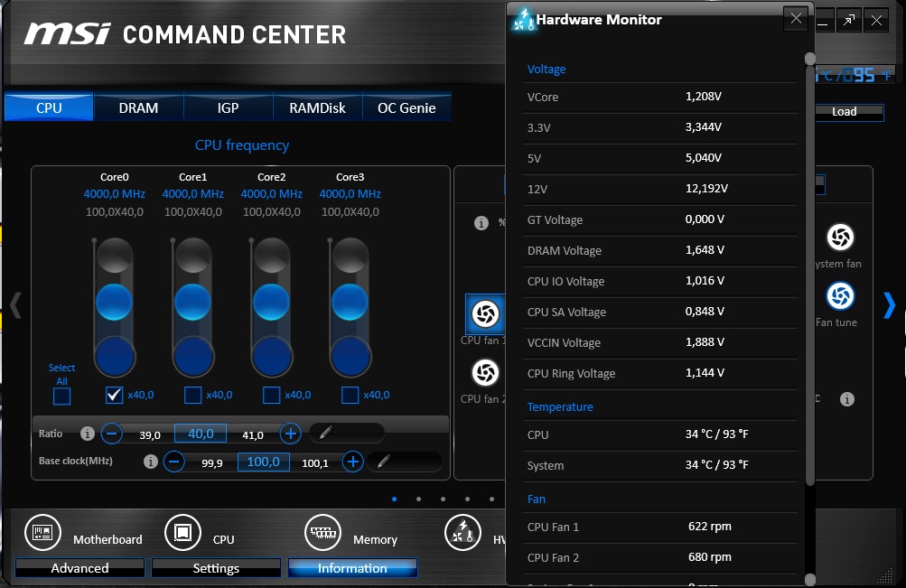906x588 pixels.
Task: Click the Advanced button
Action: click(79, 568)
